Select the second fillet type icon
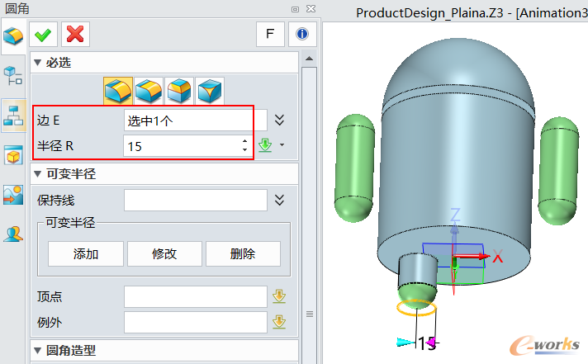The height and width of the screenshot is (364, 588). [149, 90]
